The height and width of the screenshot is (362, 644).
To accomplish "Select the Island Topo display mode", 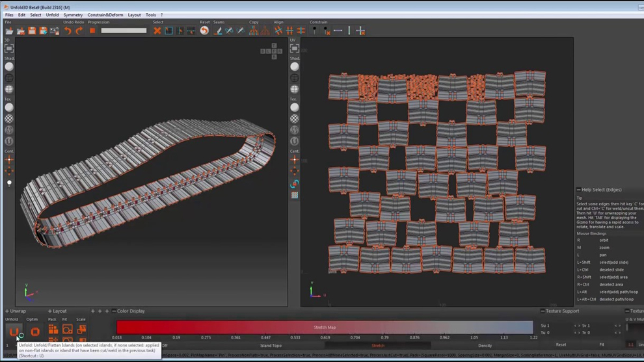I will [271, 346].
